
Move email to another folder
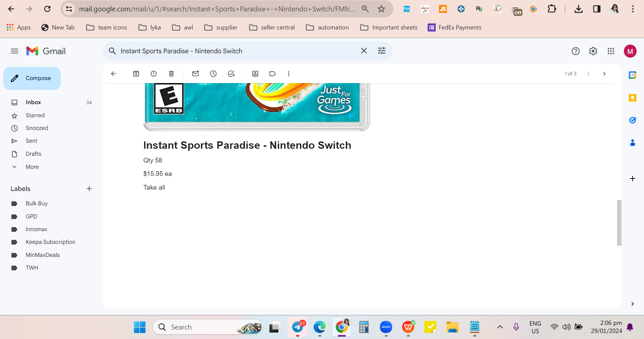(255, 74)
